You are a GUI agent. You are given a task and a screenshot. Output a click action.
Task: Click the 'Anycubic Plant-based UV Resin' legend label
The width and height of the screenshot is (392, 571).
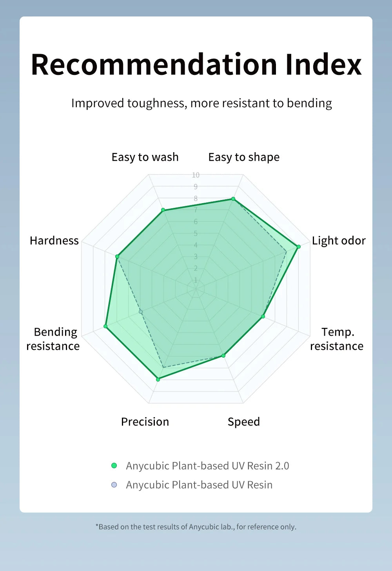coord(199,485)
